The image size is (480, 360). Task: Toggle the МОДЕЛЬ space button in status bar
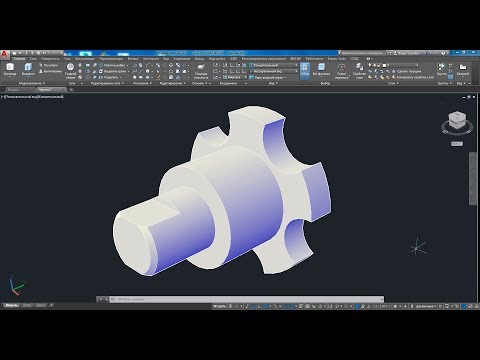[219, 306]
